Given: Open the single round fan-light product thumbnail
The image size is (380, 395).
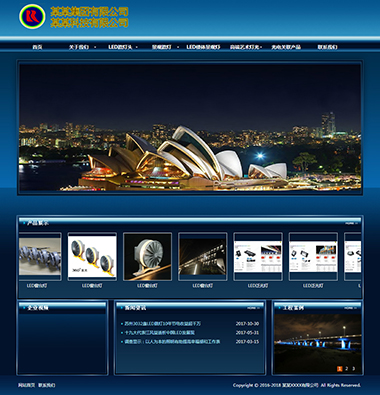Looking at the screenshot, I should tap(147, 256).
